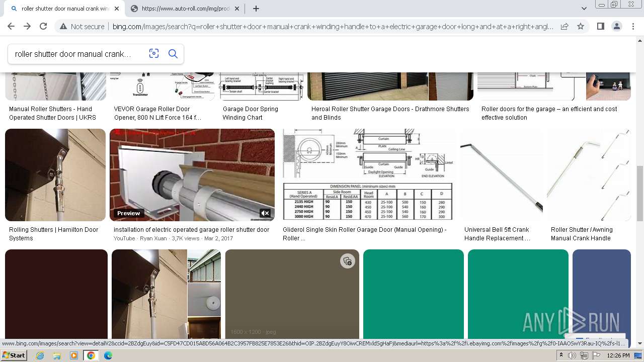This screenshot has height=362, width=644.
Task: Go back to previous page
Action: tap(11, 27)
